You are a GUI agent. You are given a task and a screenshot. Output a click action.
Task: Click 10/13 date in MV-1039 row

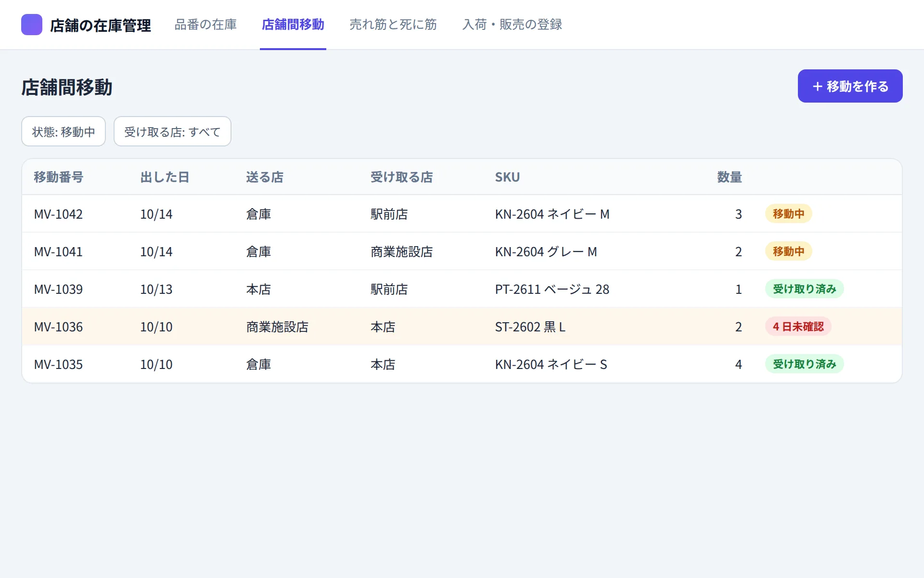click(x=156, y=289)
